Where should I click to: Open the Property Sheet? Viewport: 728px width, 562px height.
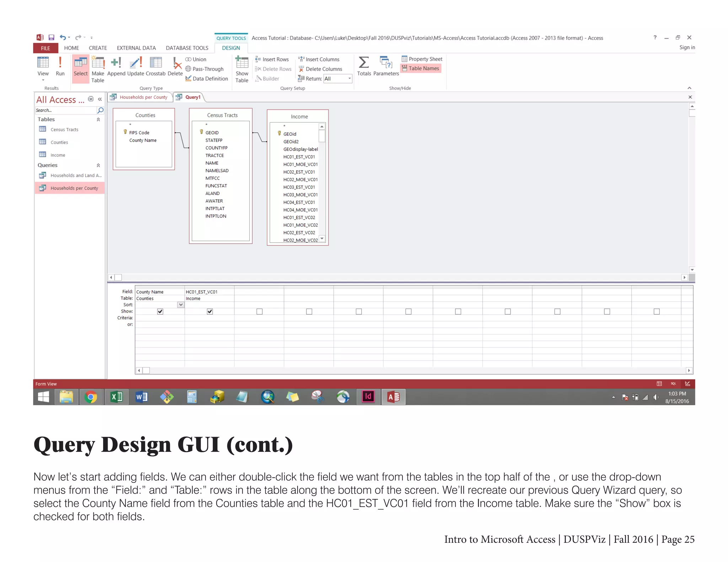point(422,59)
